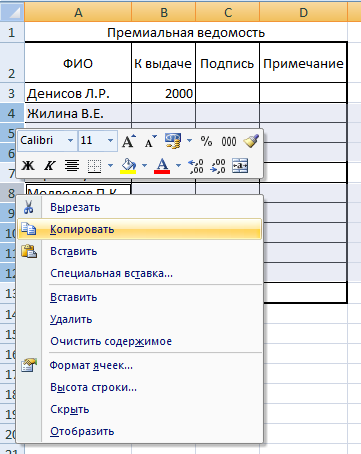Click the format cells icon

coord(29,365)
